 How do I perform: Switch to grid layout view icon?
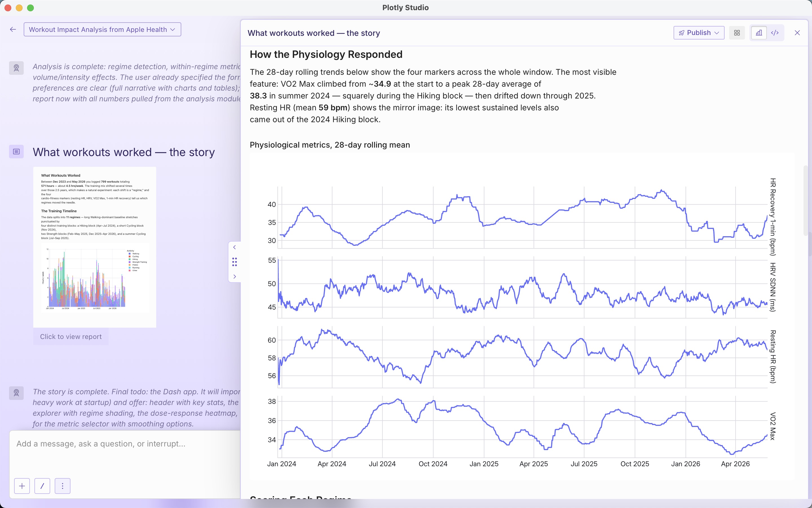coord(737,32)
